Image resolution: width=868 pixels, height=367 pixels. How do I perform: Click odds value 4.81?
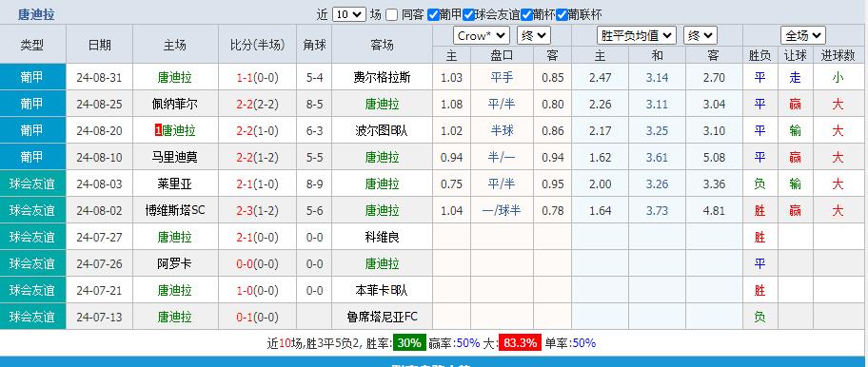tap(714, 210)
